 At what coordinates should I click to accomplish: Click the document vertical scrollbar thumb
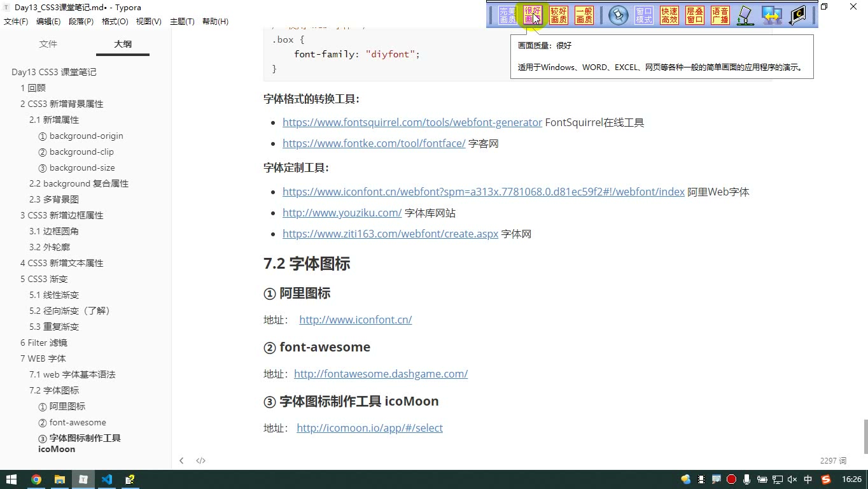click(865, 436)
